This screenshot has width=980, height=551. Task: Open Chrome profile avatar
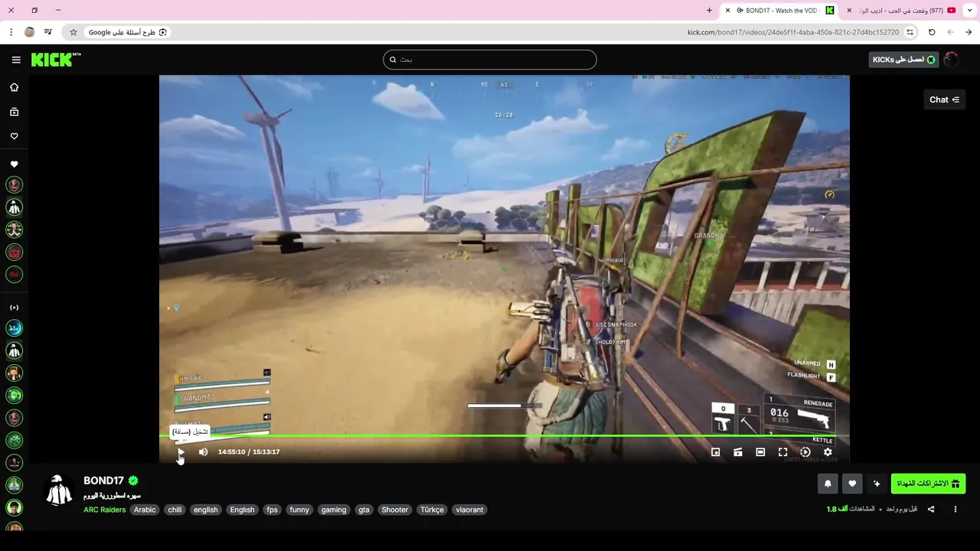pyautogui.click(x=30, y=32)
